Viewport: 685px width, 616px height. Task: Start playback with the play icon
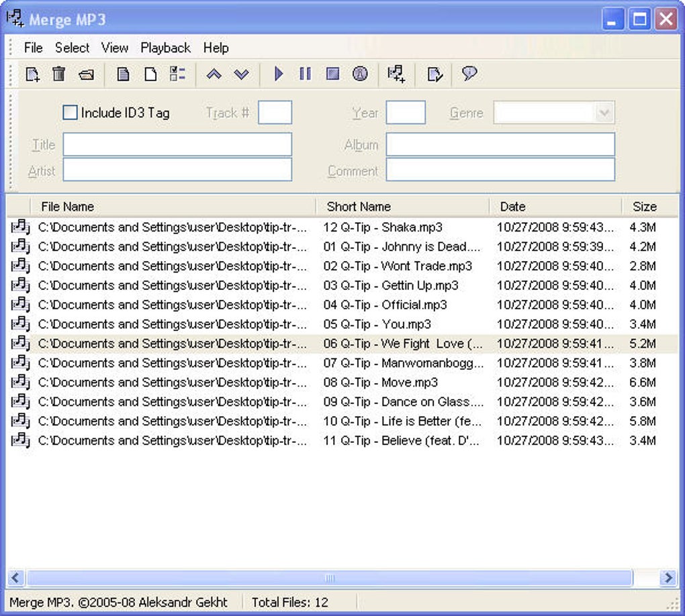click(x=278, y=74)
